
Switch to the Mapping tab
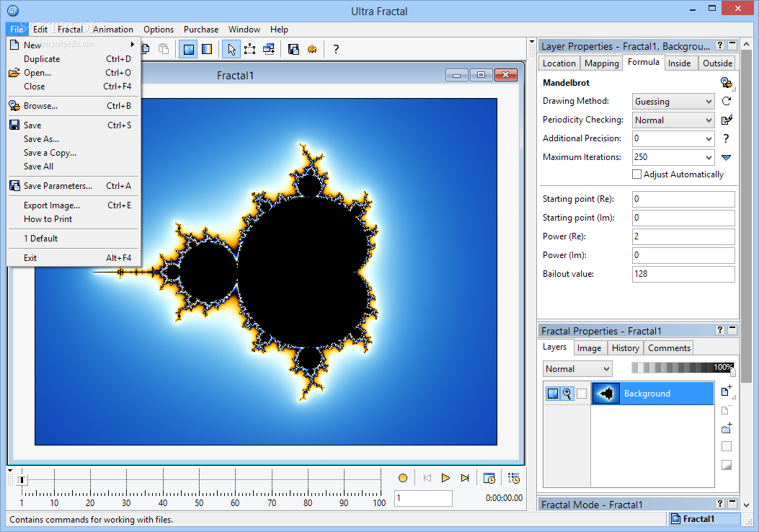(x=602, y=63)
